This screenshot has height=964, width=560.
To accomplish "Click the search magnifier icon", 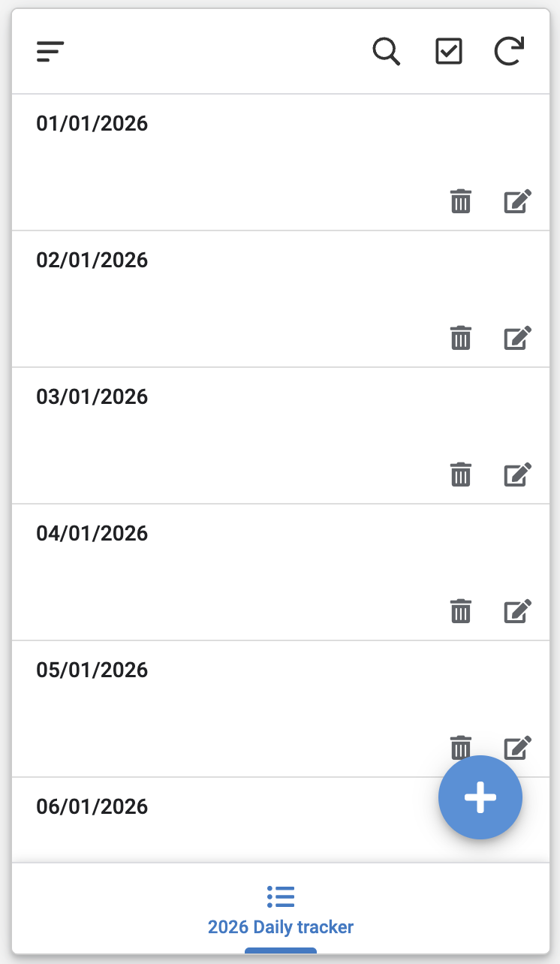I will coord(387,52).
